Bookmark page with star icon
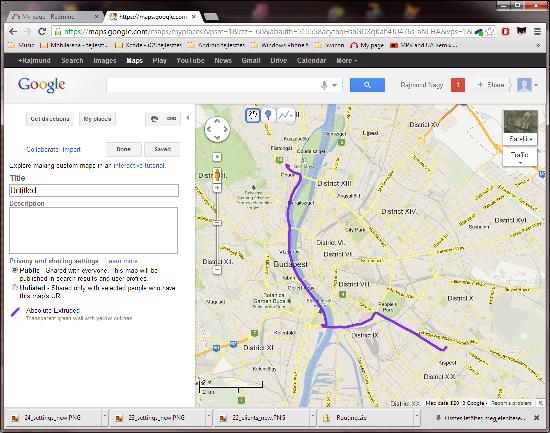Image resolution: width=550 pixels, height=433 pixels. click(489, 32)
